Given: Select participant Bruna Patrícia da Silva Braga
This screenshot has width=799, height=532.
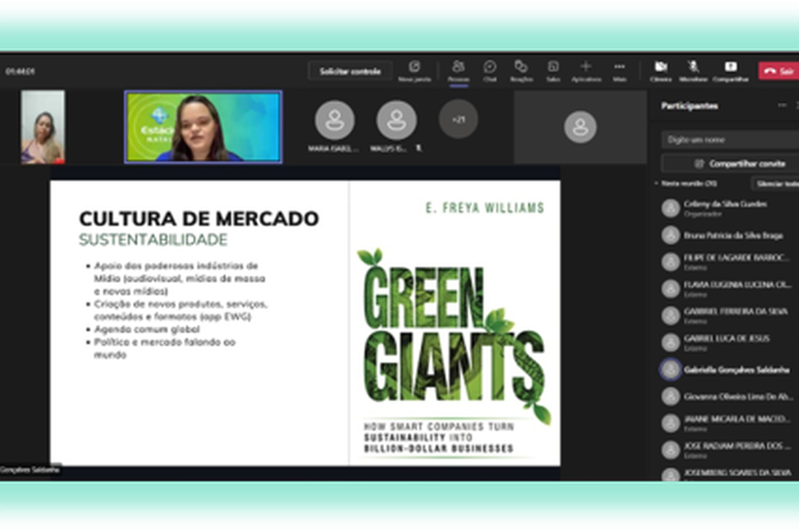Looking at the screenshot, I should coord(728,235).
